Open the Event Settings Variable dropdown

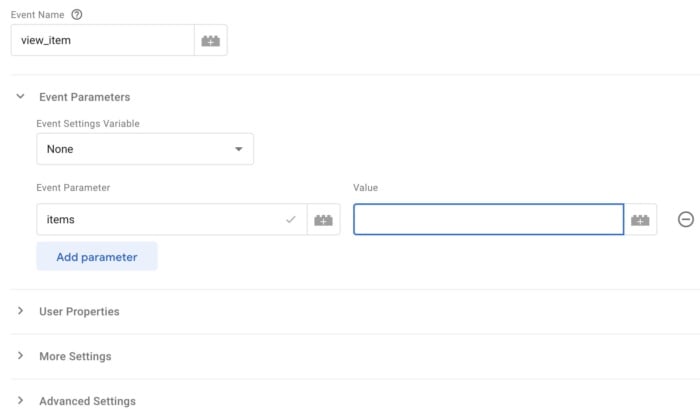(x=145, y=149)
